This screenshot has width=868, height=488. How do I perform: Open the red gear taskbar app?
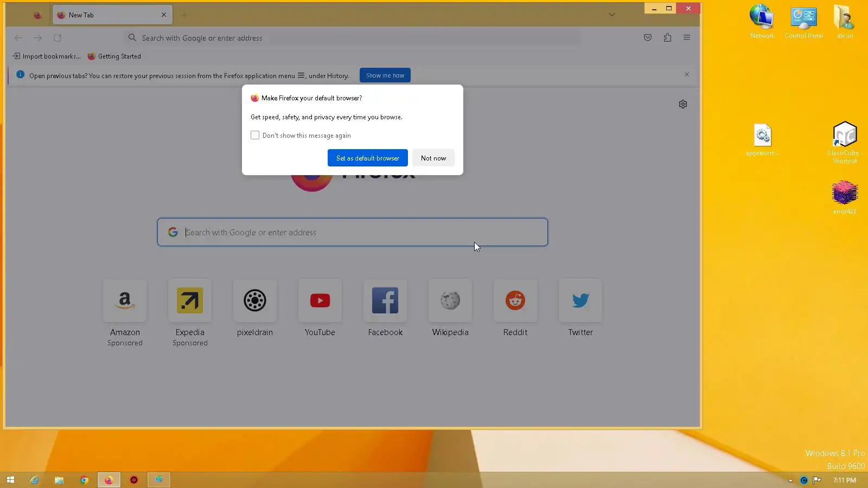(x=134, y=480)
